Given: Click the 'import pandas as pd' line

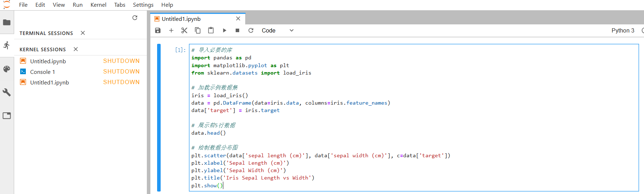Looking at the screenshot, I should tap(221, 58).
